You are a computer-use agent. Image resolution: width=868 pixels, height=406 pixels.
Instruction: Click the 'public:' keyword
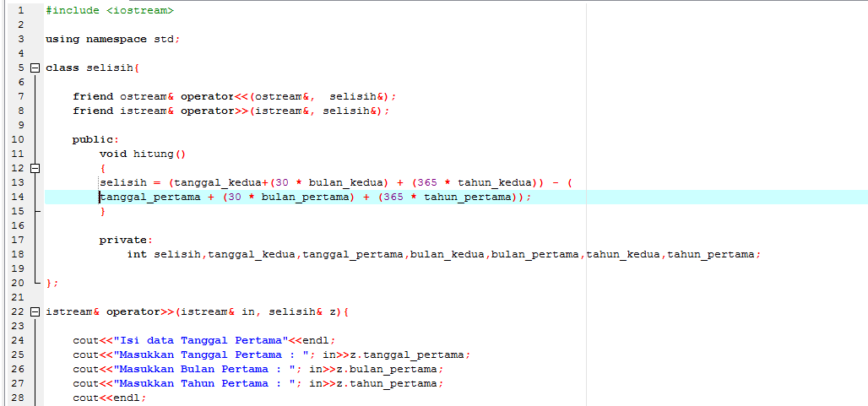[95, 140]
